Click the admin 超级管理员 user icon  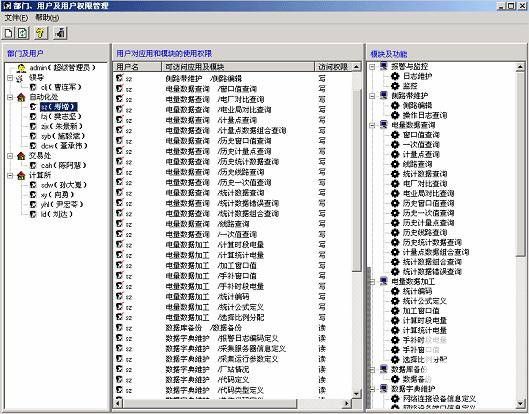(21, 68)
